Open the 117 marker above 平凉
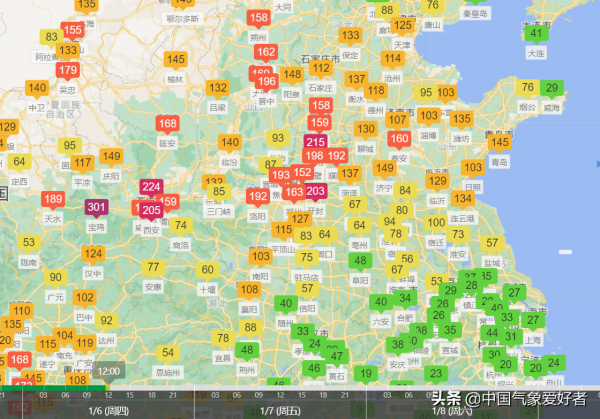This screenshot has height=419, width=600. [x=82, y=163]
